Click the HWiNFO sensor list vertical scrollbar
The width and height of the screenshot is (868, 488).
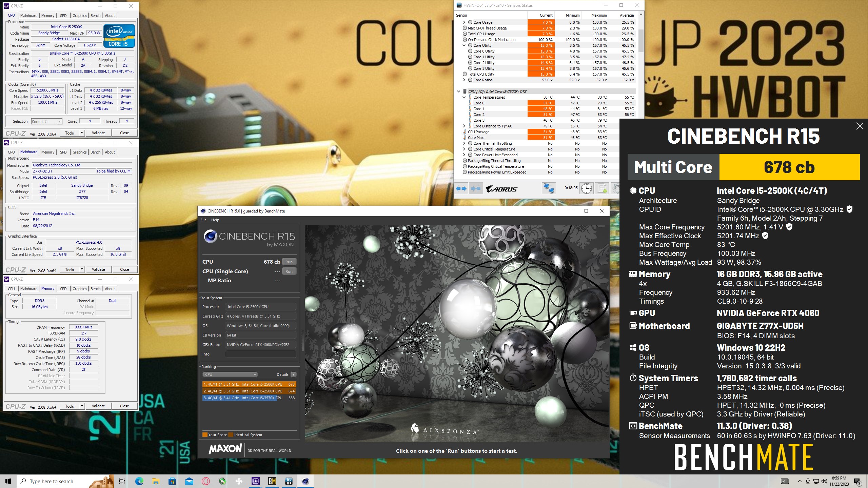(641, 41)
